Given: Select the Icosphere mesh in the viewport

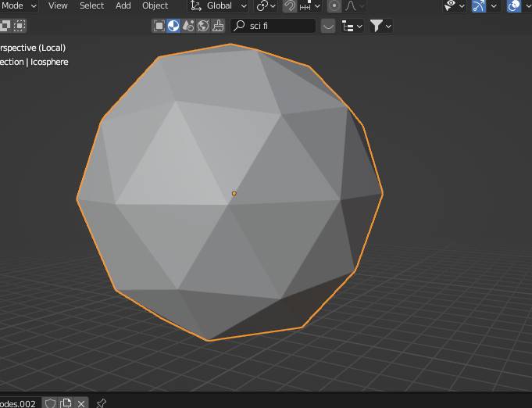Looking at the screenshot, I should coord(230,192).
